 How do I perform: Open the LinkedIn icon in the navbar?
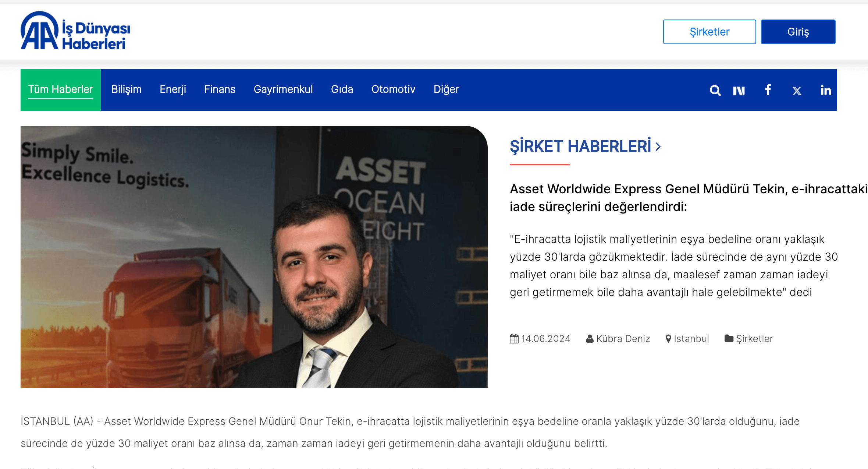click(825, 90)
